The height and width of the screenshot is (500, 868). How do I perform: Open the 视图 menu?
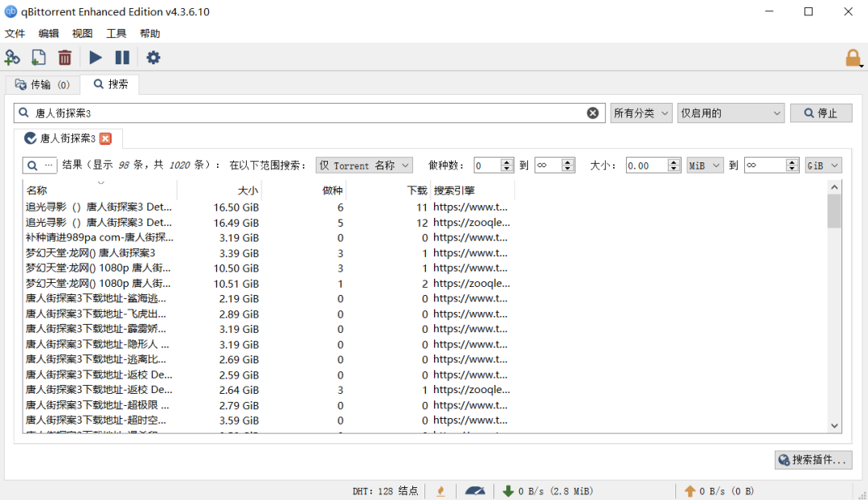coord(83,34)
